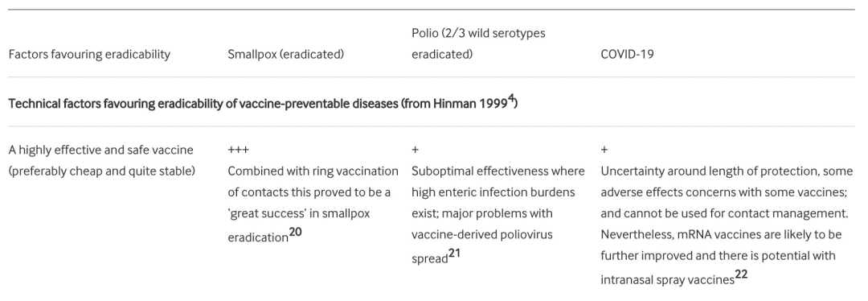Click the '+' rating under Polio
The height and width of the screenshot is (301, 868).
tap(415, 150)
